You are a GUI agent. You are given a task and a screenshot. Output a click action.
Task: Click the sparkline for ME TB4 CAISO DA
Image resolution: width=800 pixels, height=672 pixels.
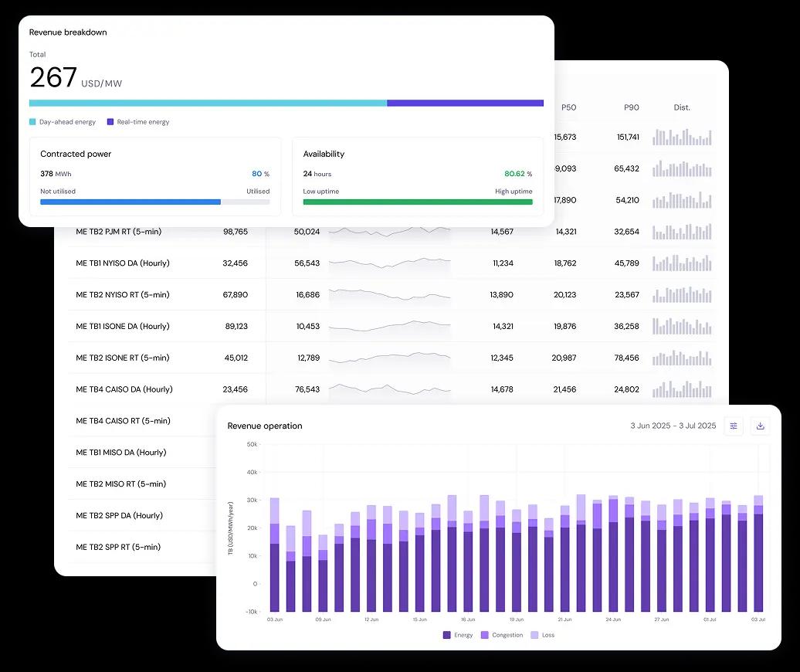390,389
